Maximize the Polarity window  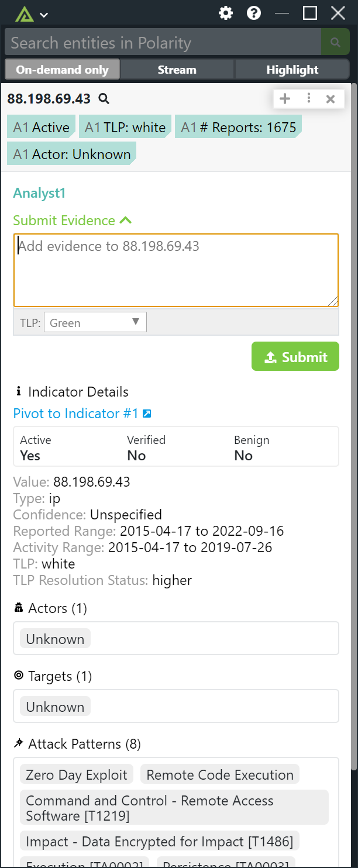310,13
